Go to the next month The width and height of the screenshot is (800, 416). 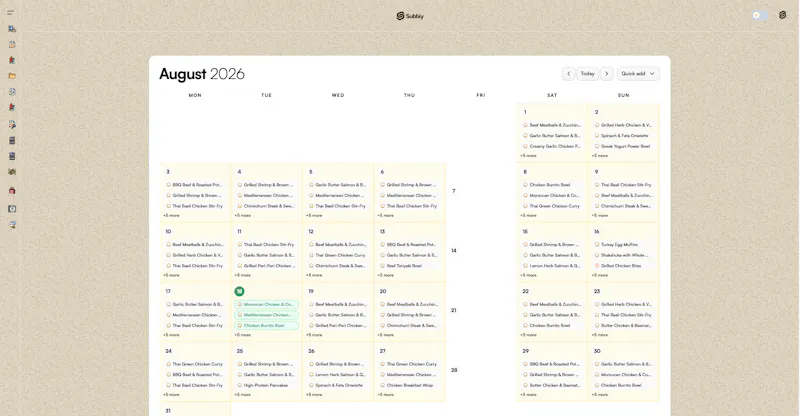(607, 74)
